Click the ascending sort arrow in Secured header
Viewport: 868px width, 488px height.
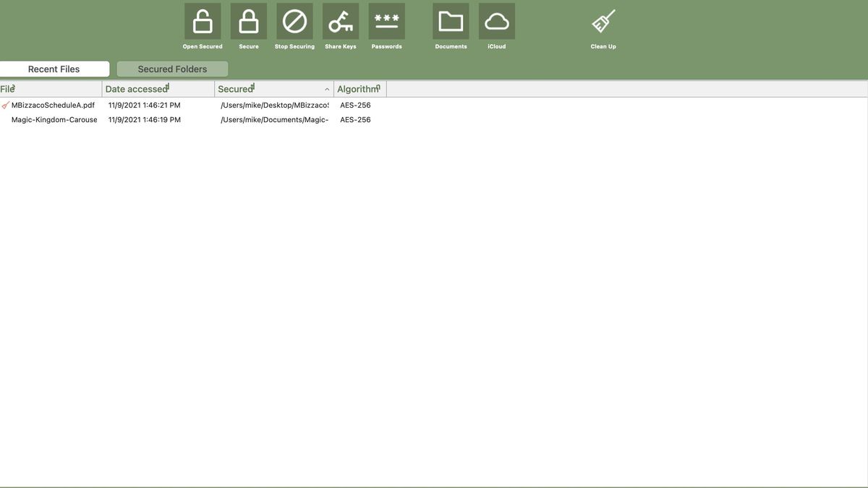[326, 87]
